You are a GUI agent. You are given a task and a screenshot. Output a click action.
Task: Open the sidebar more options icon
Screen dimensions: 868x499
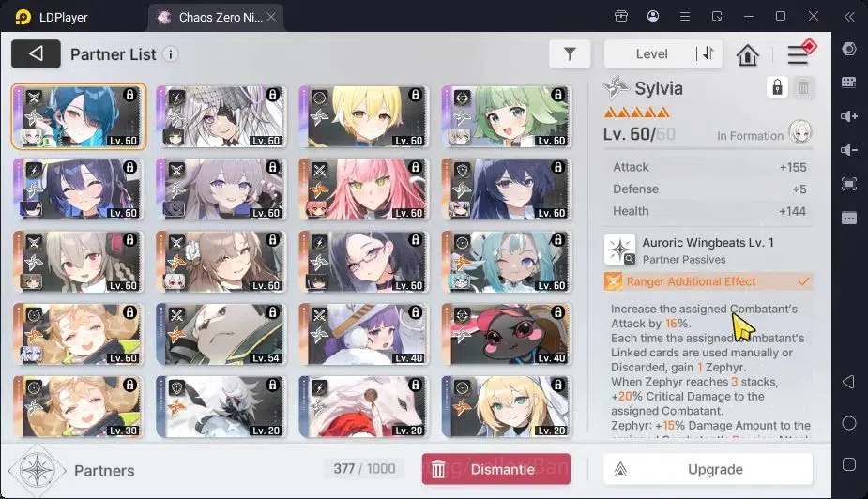pyautogui.click(x=848, y=218)
